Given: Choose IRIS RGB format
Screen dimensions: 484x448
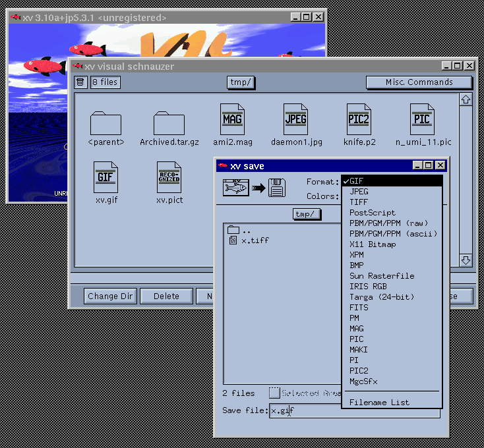Looking at the screenshot, I should pyautogui.click(x=392, y=287).
